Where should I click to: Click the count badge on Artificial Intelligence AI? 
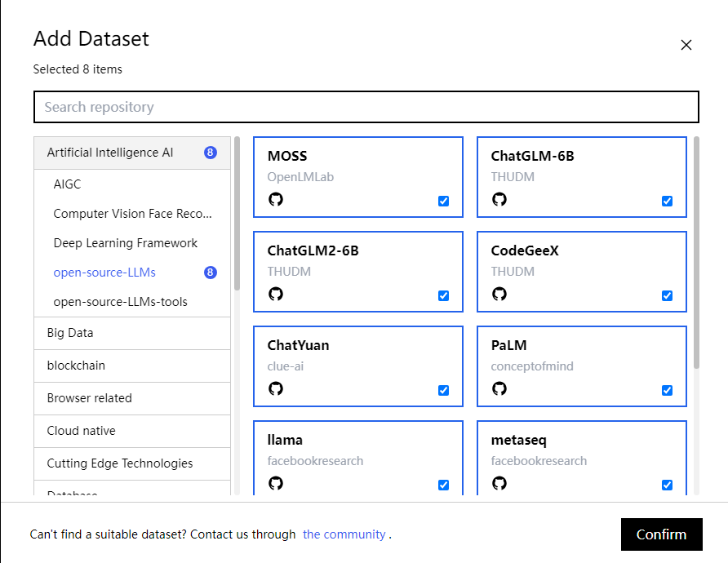pyautogui.click(x=211, y=153)
